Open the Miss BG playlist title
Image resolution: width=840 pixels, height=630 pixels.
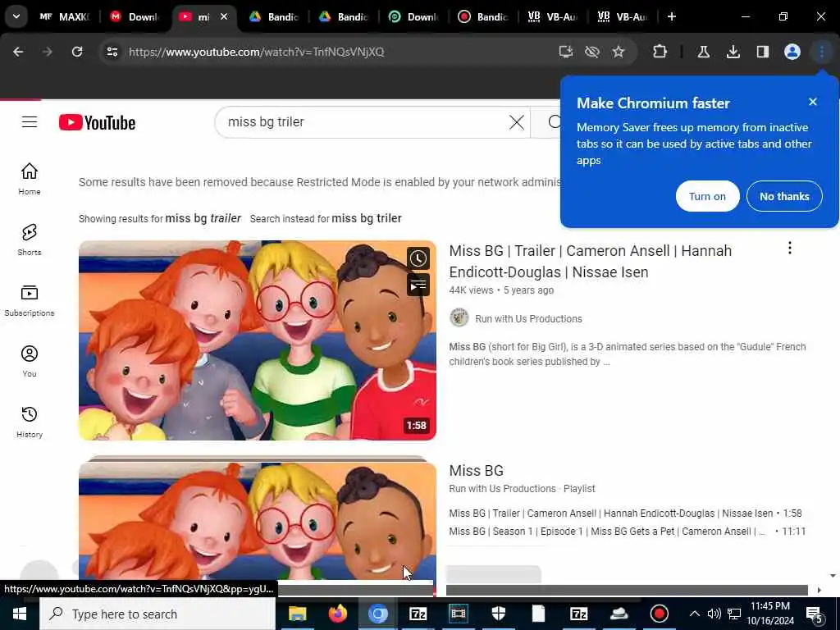[477, 470]
